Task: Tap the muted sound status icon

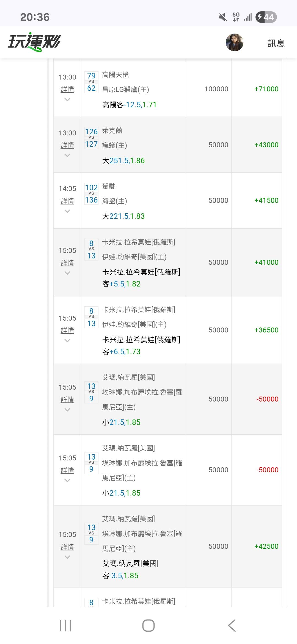Action: click(x=223, y=17)
